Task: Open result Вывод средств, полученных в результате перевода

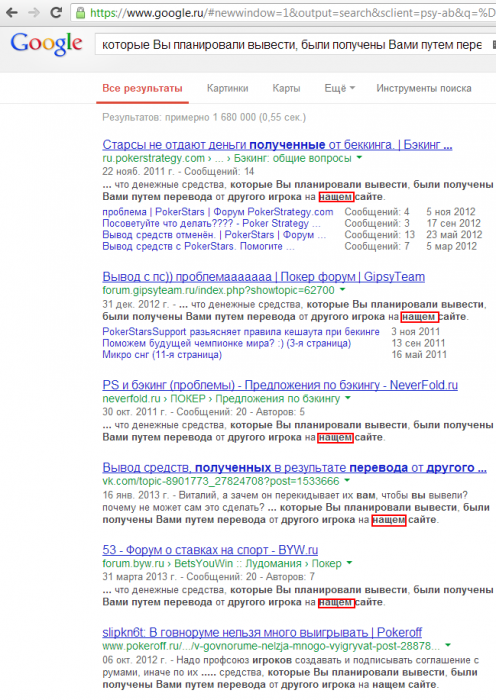Action: [x=294, y=468]
